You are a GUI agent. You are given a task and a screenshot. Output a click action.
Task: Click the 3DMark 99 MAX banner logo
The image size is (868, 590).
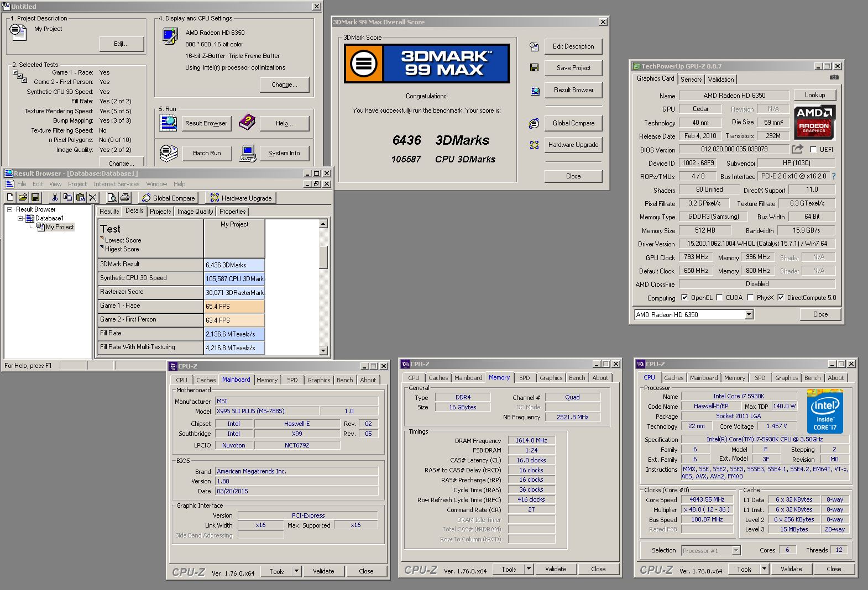click(427, 64)
